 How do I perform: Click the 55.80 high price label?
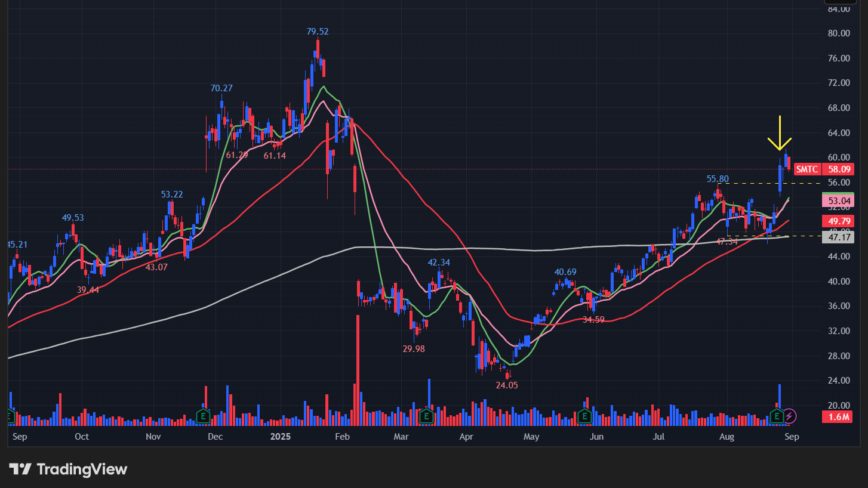pyautogui.click(x=718, y=179)
